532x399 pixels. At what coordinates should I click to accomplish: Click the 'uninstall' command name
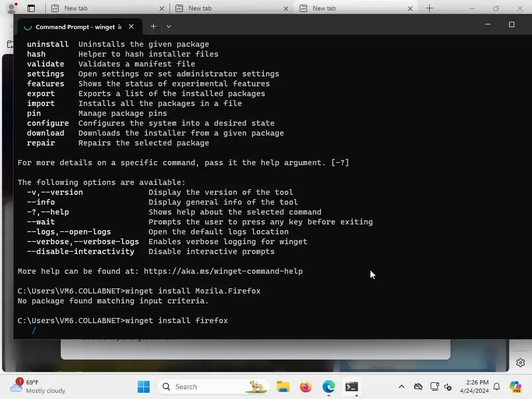tap(48, 44)
